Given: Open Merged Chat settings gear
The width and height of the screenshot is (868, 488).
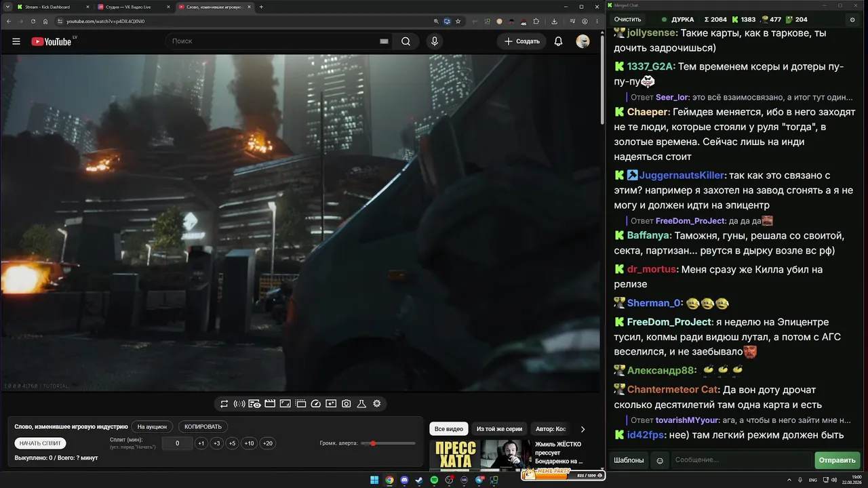Looking at the screenshot, I should pyautogui.click(x=852, y=20).
